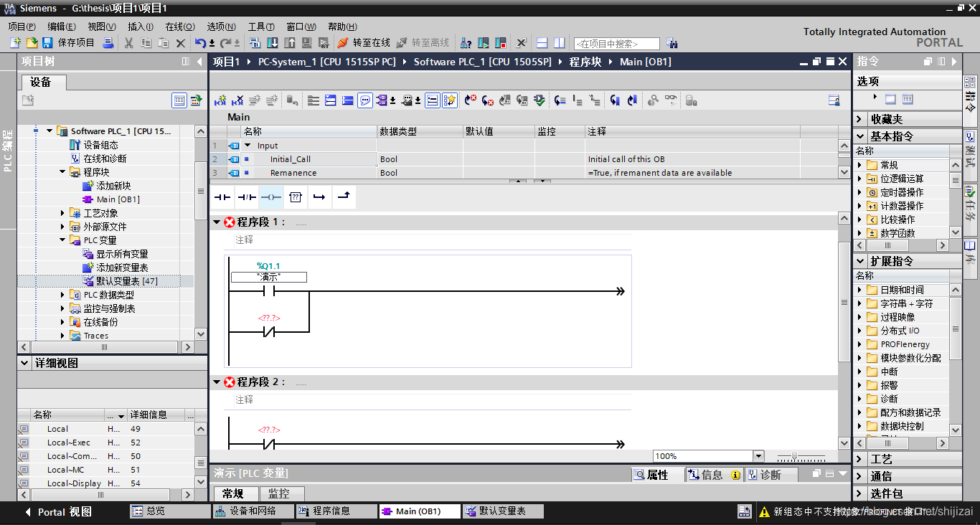Close branch from favorites bar
The width and height of the screenshot is (980, 525).
[x=344, y=197]
